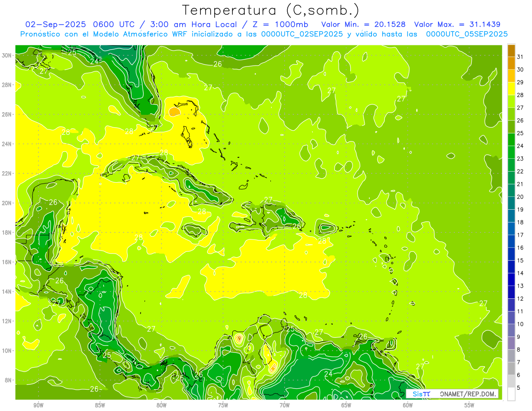
Task: Click the 20N latitude axis label
Action: tap(7, 203)
